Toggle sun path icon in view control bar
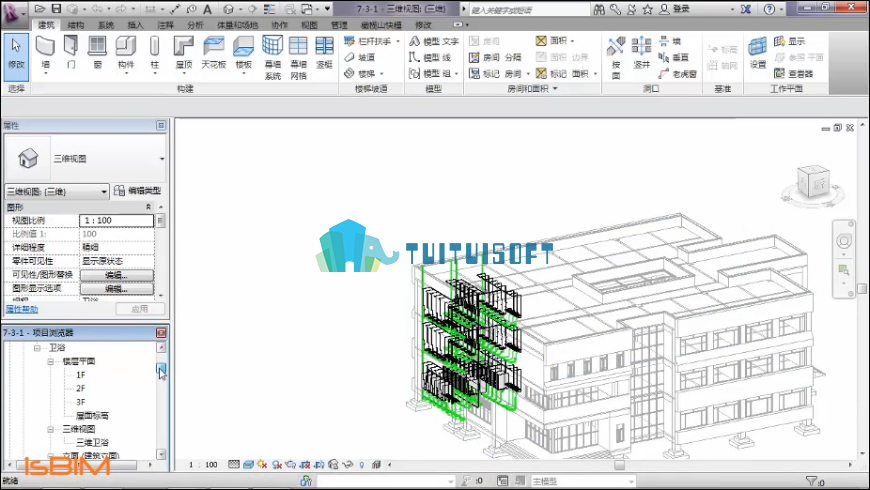 [262, 464]
